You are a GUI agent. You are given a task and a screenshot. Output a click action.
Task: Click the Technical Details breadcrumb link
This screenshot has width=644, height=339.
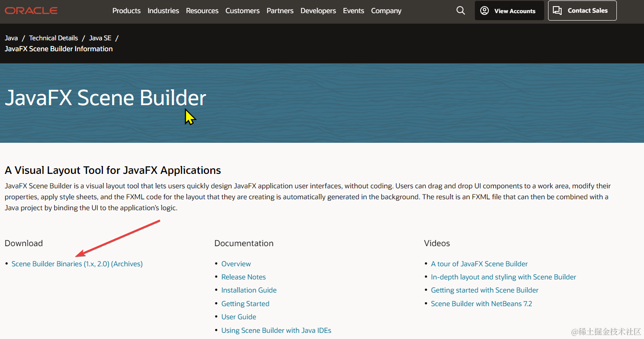pyautogui.click(x=53, y=38)
